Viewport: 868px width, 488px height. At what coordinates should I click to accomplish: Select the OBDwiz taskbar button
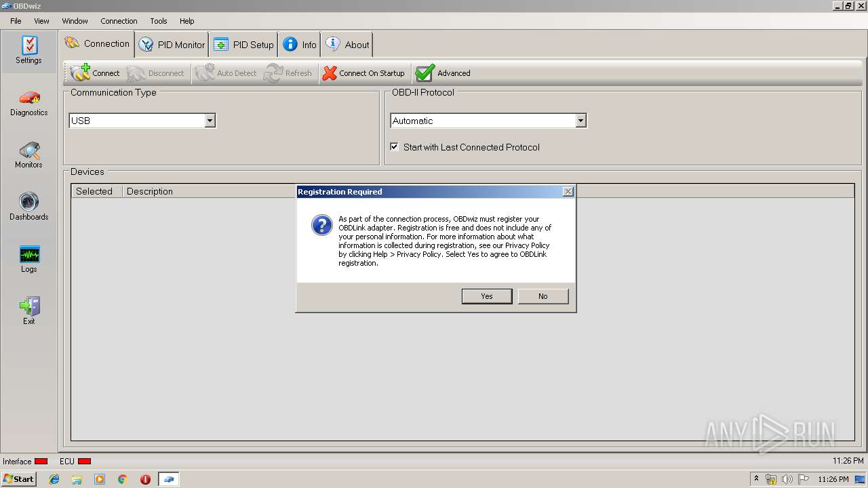pos(169,479)
